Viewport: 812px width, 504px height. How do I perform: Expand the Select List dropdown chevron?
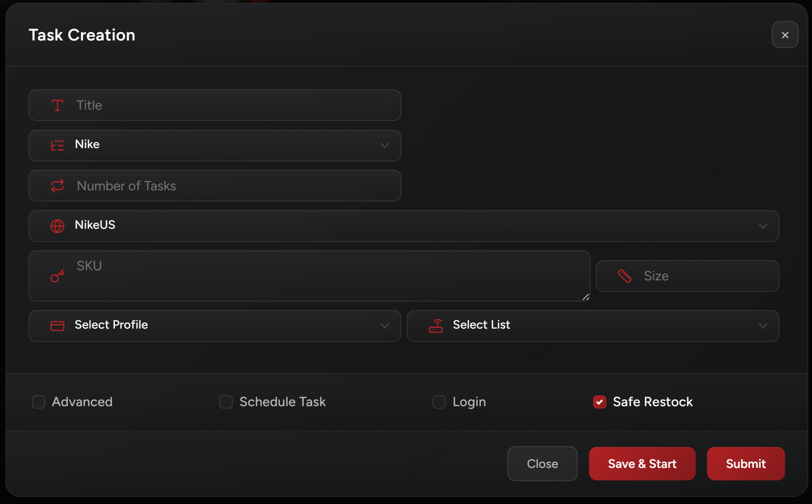(763, 326)
